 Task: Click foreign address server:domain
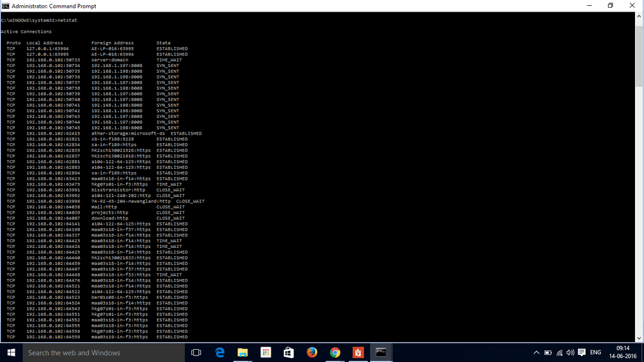110,60
